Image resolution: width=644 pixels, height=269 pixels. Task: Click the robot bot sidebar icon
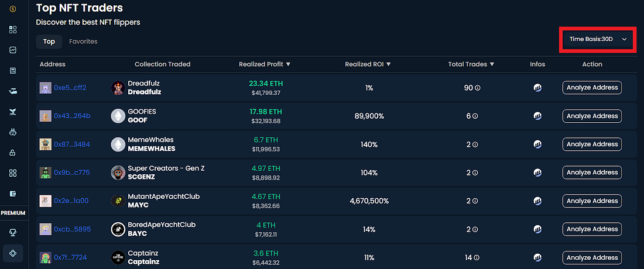(x=13, y=132)
